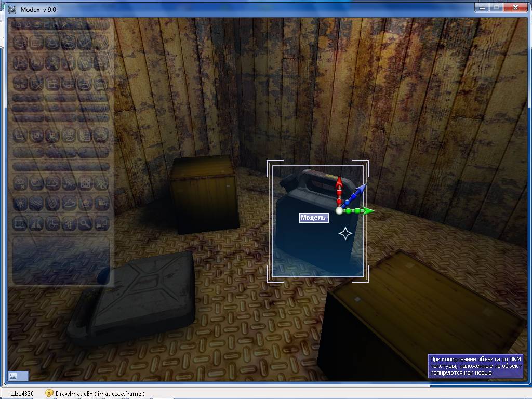Click the curved undo arrow icon
The height and width of the screenshot is (399, 532).
click(x=102, y=135)
